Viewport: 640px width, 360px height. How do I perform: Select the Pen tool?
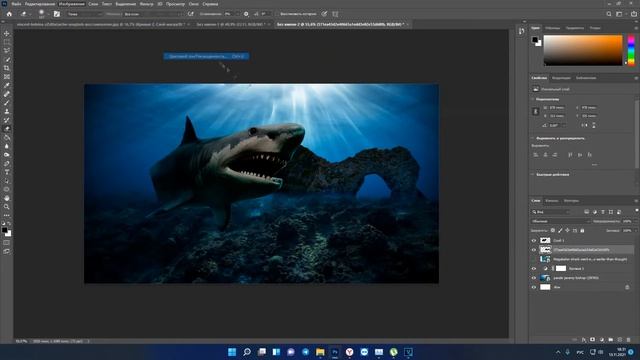(7, 163)
